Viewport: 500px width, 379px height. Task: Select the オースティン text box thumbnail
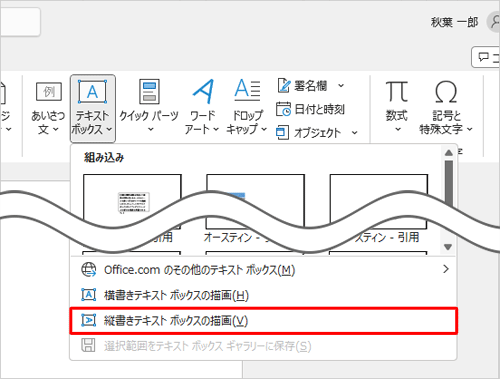pos(255,201)
